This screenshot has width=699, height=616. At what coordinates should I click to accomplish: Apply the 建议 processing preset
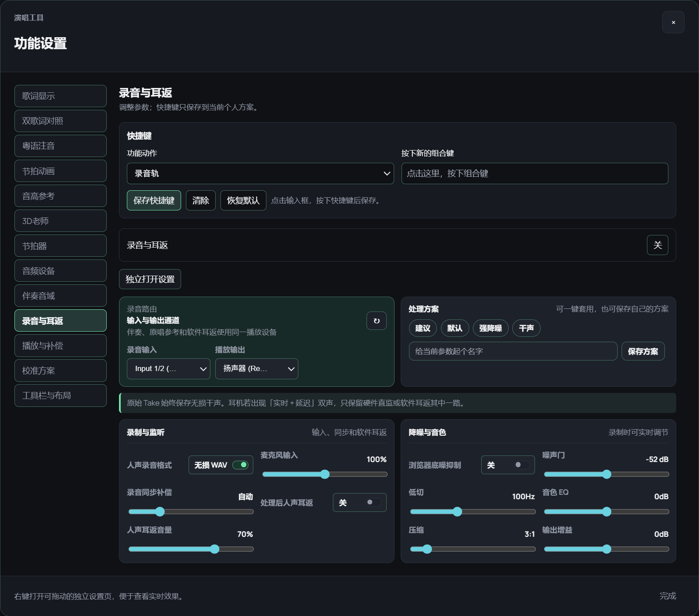[423, 328]
